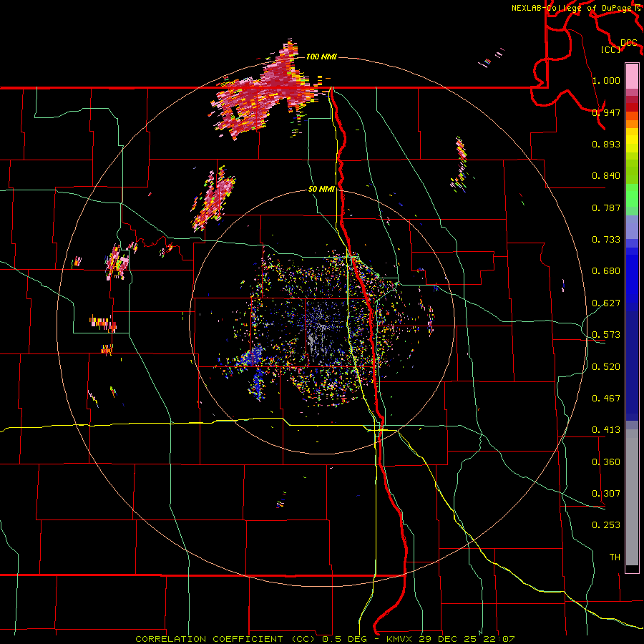
Task: Click the DCC product label
Action: pos(629,43)
